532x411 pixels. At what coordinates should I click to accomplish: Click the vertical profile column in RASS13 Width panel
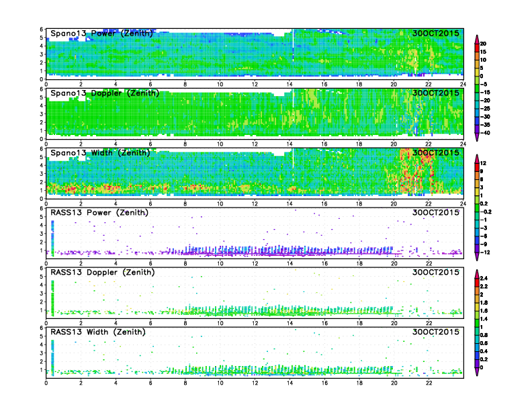tap(52, 358)
